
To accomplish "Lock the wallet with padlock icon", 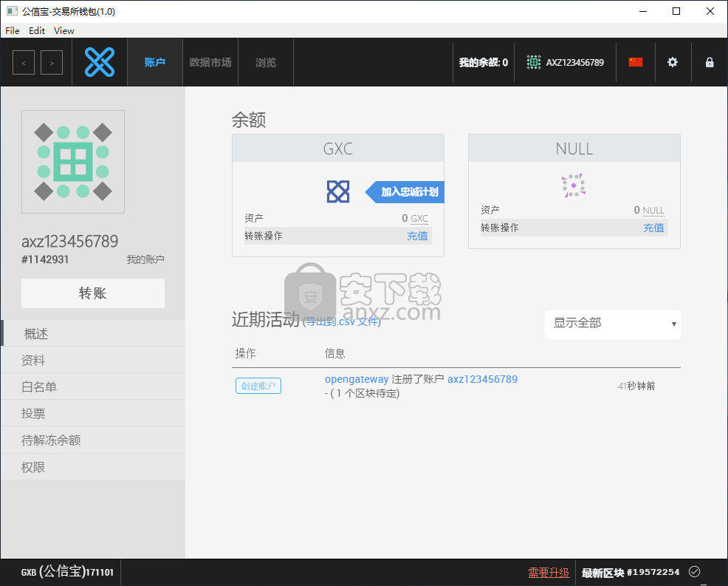I will (x=710, y=62).
